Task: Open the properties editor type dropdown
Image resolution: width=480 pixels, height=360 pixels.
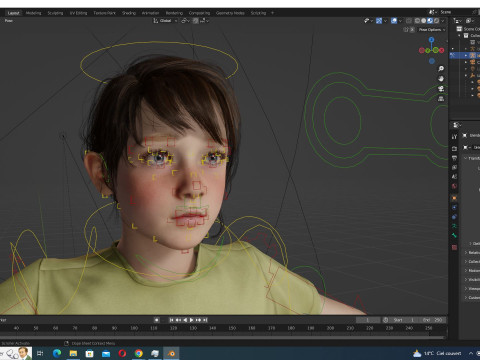Action: pos(457,125)
